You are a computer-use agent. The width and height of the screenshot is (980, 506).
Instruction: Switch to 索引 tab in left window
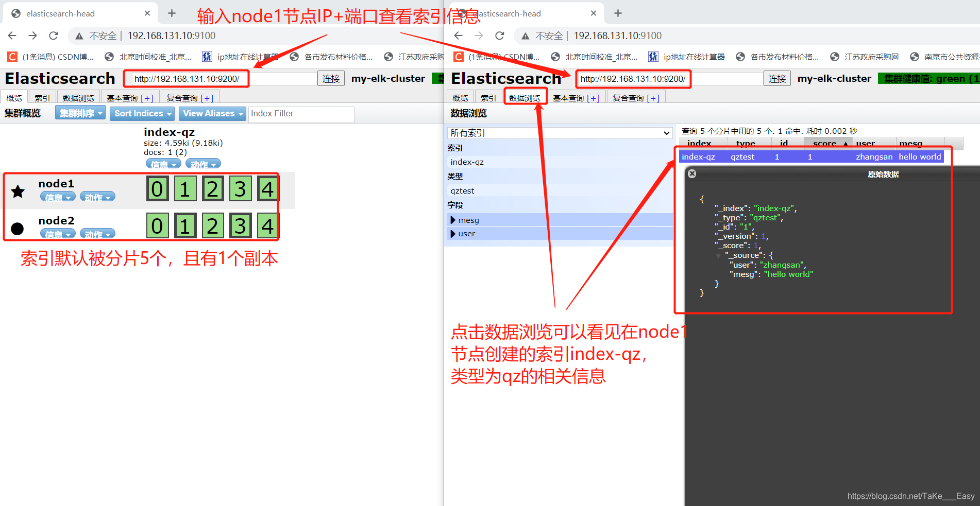[42, 98]
